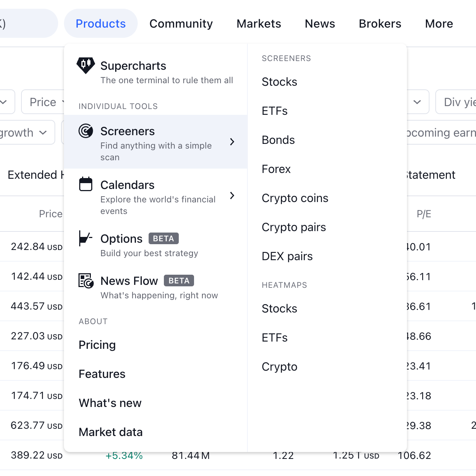Image resolution: width=476 pixels, height=476 pixels.
Task: Go to Pricing page
Action: click(97, 345)
